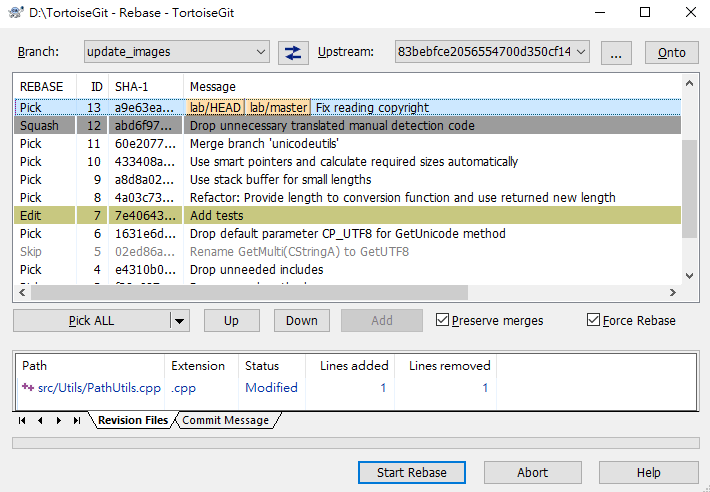Click the next tab arrow
Viewport: 710px width, 492px height.
59,420
